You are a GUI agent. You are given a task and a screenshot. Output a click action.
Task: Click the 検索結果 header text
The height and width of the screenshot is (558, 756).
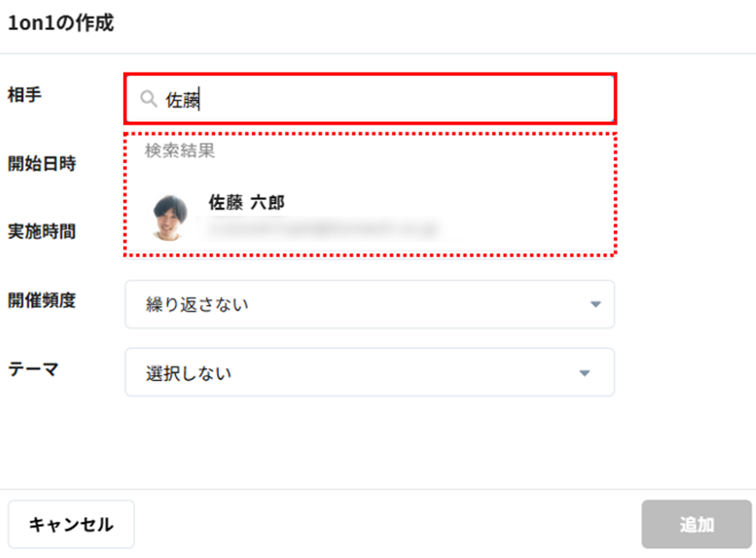(x=180, y=150)
